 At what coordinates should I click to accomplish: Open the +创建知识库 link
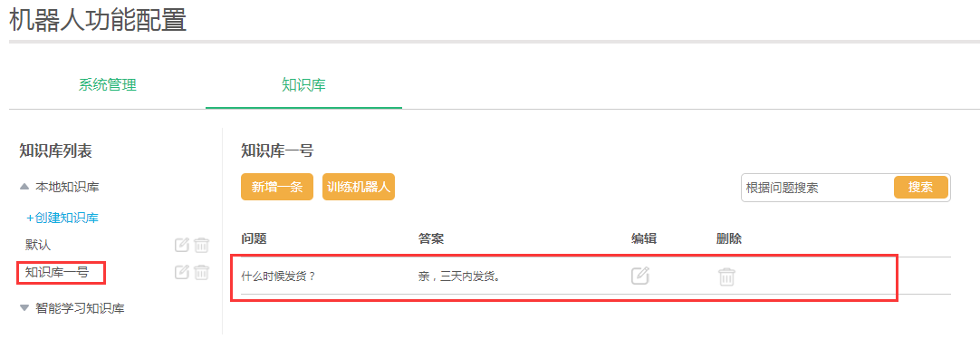point(62,218)
